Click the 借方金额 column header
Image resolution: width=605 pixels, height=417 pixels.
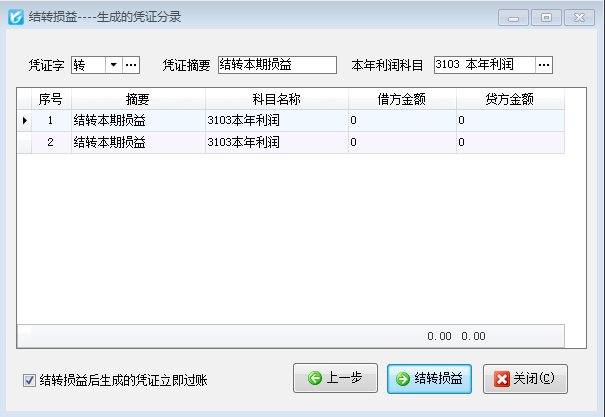point(402,99)
